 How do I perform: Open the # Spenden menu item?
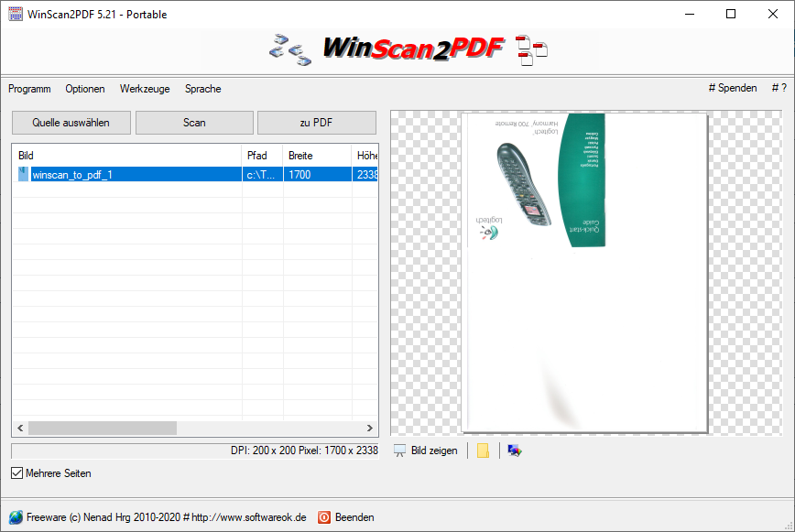tap(733, 88)
